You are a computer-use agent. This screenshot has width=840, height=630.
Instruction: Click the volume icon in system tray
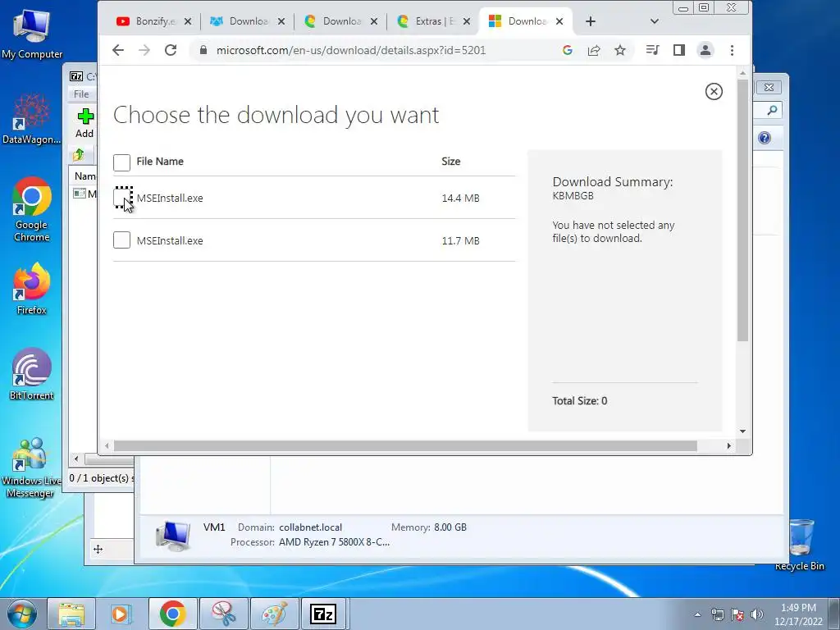(x=757, y=614)
